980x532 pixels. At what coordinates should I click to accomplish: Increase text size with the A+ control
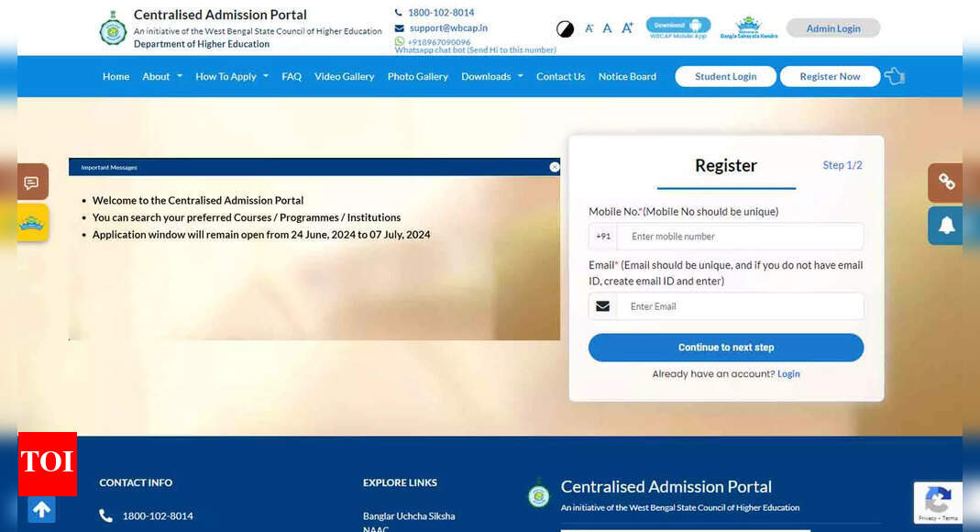[x=627, y=28]
